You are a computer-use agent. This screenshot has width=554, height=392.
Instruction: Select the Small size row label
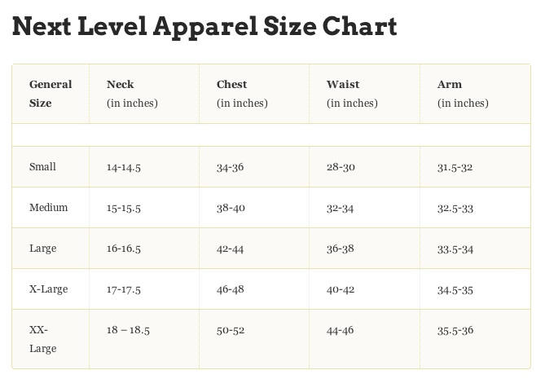42,166
